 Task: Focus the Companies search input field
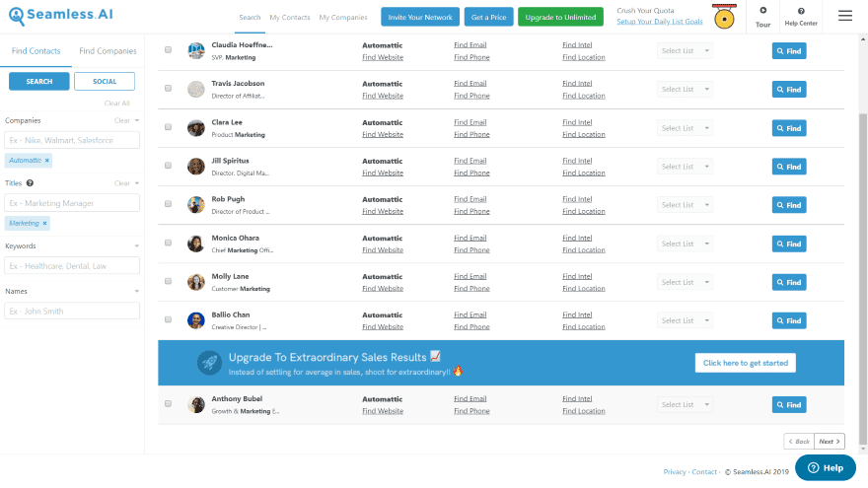72,141
